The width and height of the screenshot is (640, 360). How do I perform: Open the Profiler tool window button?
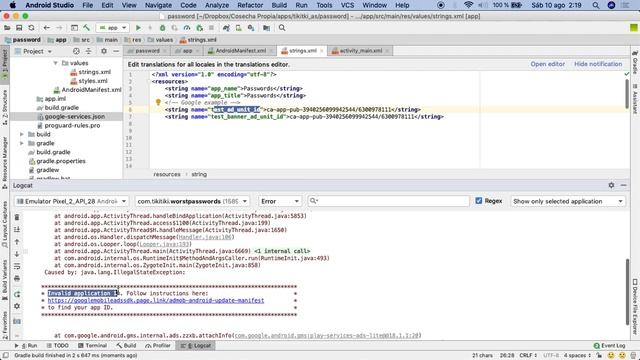coord(158,345)
